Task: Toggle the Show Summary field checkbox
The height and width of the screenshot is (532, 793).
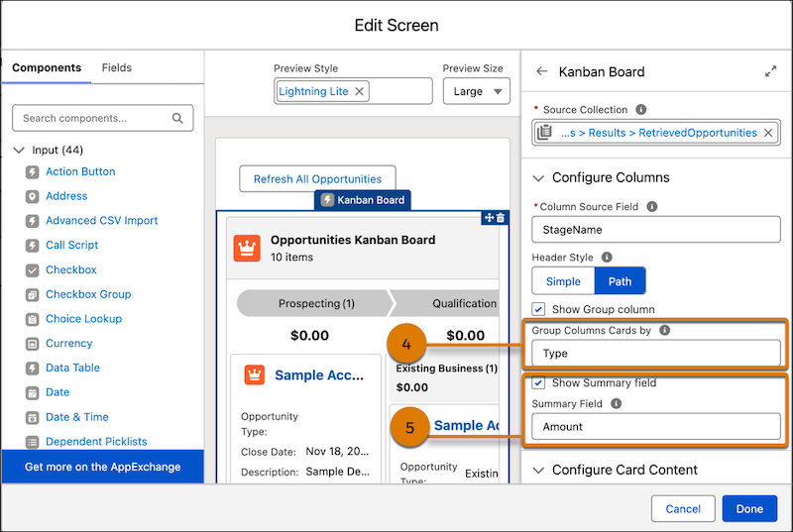Action: coord(538,382)
